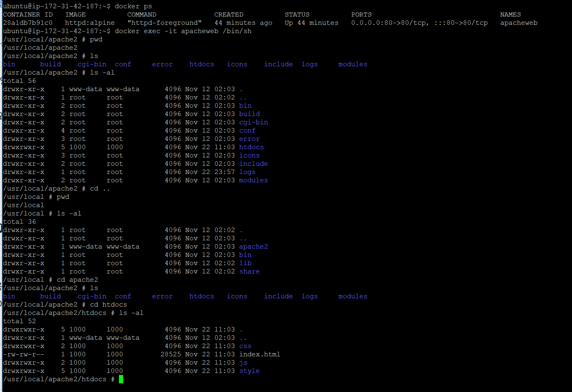Click the "/usr/local" output line below pwd
Image resolution: width=572 pixels, height=392 pixels.
[24, 205]
